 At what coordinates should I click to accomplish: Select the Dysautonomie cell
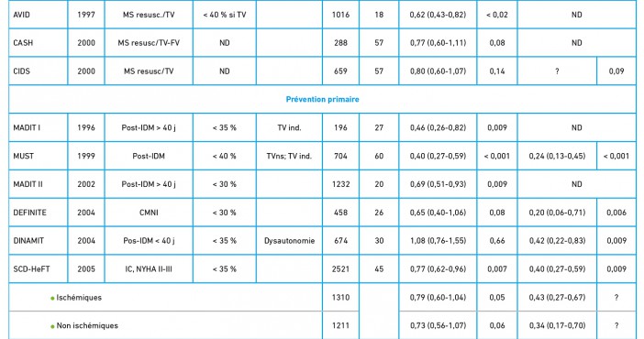[289, 241]
